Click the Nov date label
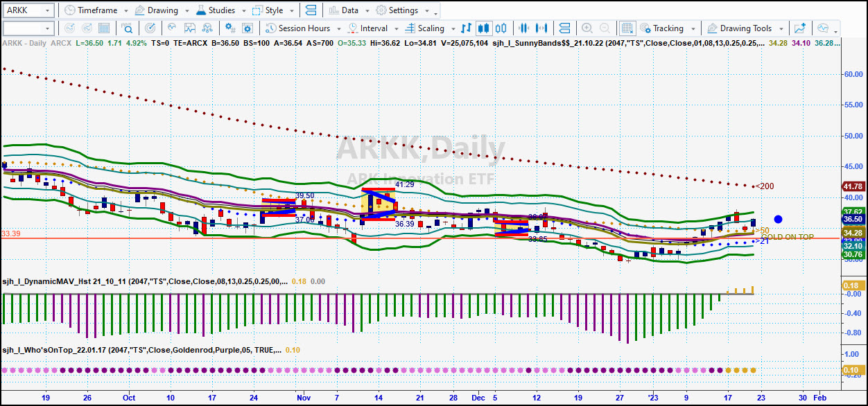The image size is (868, 406). [x=303, y=398]
